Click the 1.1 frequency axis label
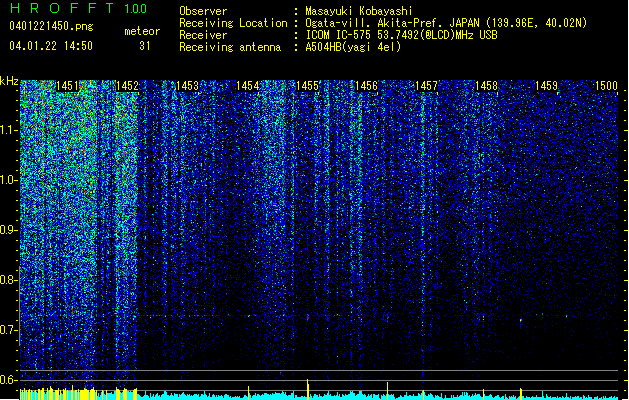 (9, 130)
